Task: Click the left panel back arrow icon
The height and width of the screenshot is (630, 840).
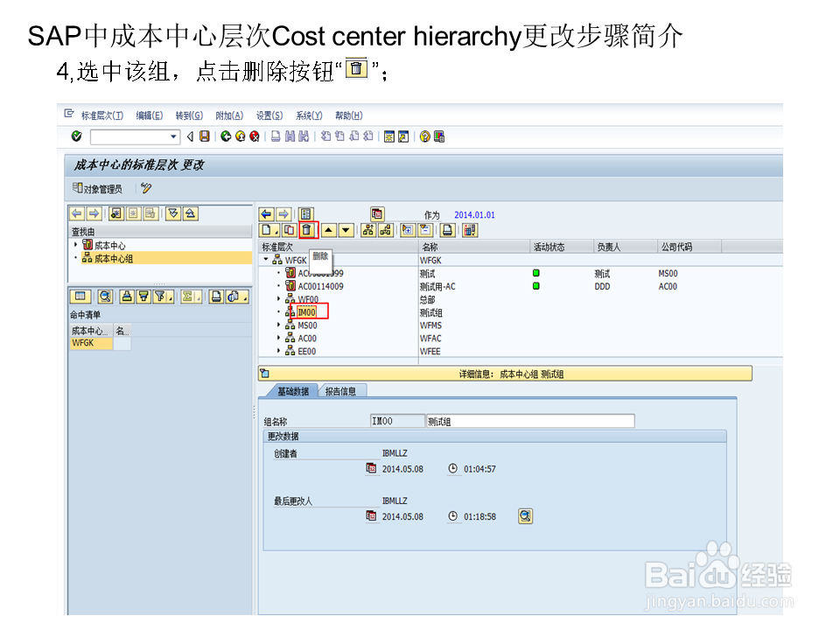Action: coord(77,213)
